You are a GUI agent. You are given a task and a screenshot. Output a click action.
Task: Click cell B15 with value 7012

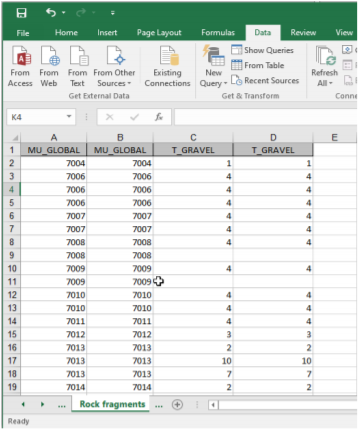pos(120,334)
